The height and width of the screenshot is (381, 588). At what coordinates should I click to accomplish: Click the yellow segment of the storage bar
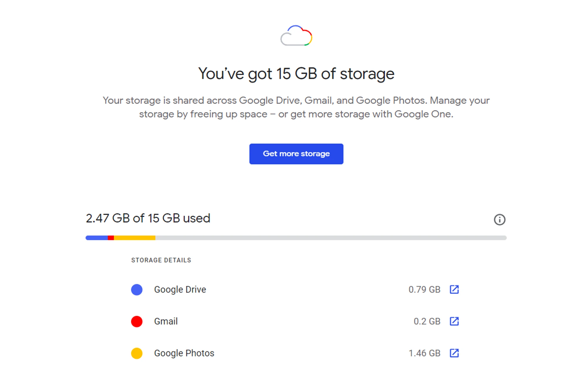pos(135,238)
